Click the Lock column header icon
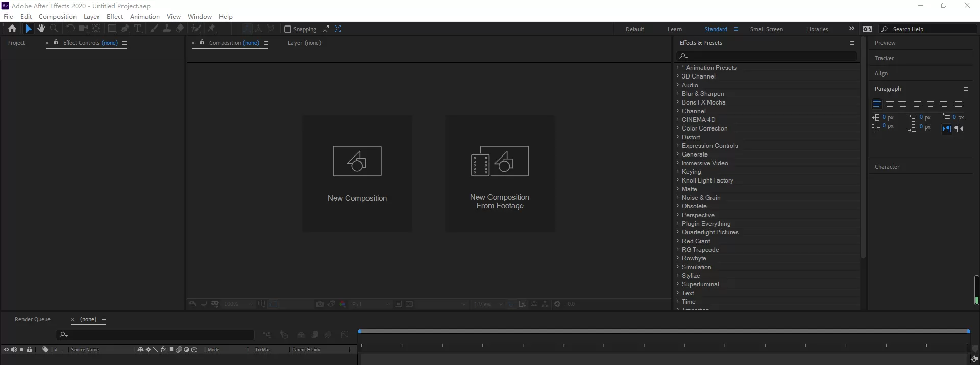This screenshot has width=980, height=365. coord(29,350)
